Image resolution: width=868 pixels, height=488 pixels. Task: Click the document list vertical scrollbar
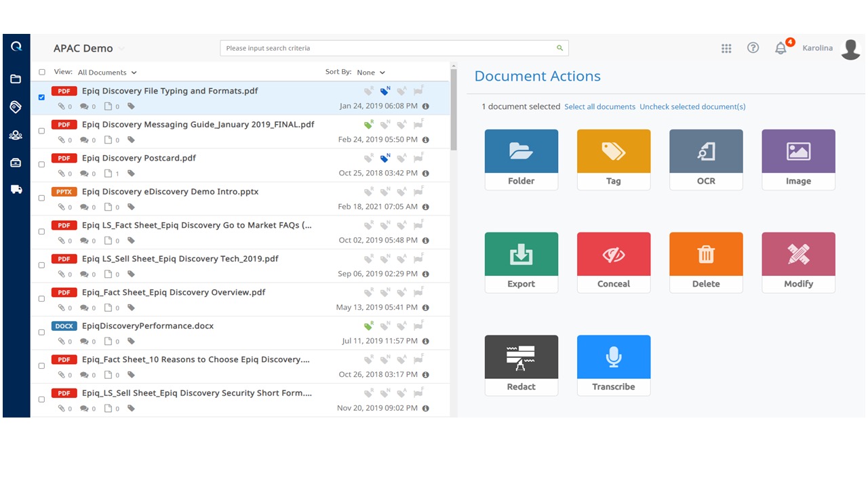454,108
